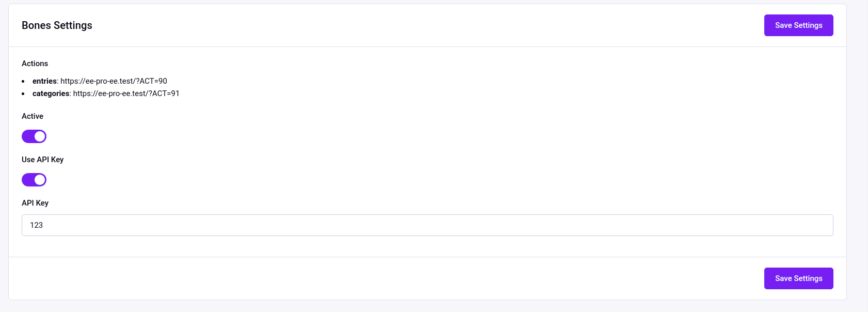Click the API Key field label
Image resolution: width=868 pixels, height=312 pixels.
(x=35, y=203)
